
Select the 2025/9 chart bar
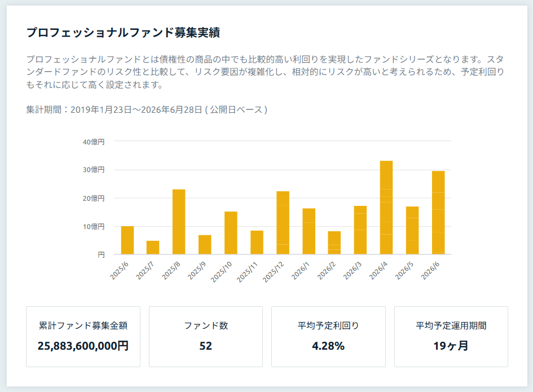pos(205,244)
